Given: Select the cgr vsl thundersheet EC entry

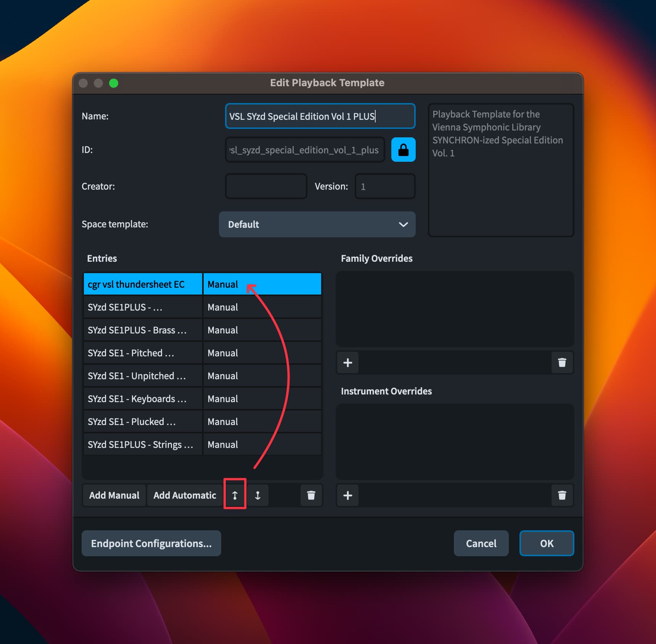Looking at the screenshot, I should click(143, 284).
